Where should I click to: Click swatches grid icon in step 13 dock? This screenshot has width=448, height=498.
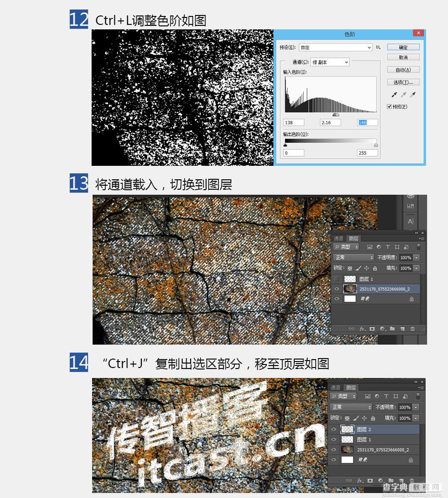coord(411,206)
